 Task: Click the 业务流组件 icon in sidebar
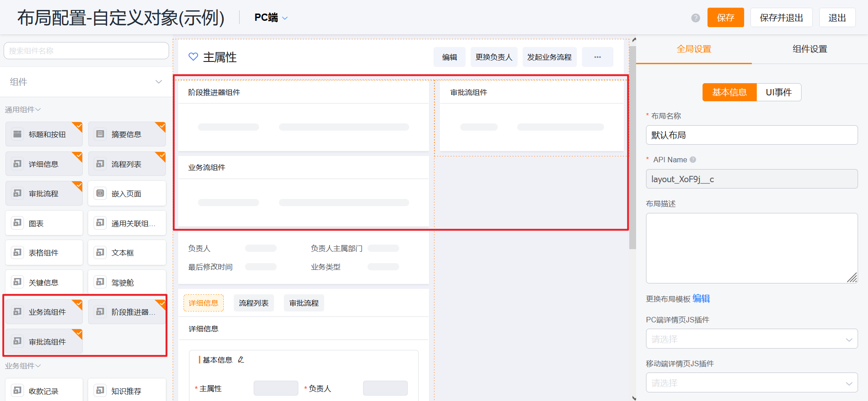pyautogui.click(x=17, y=311)
